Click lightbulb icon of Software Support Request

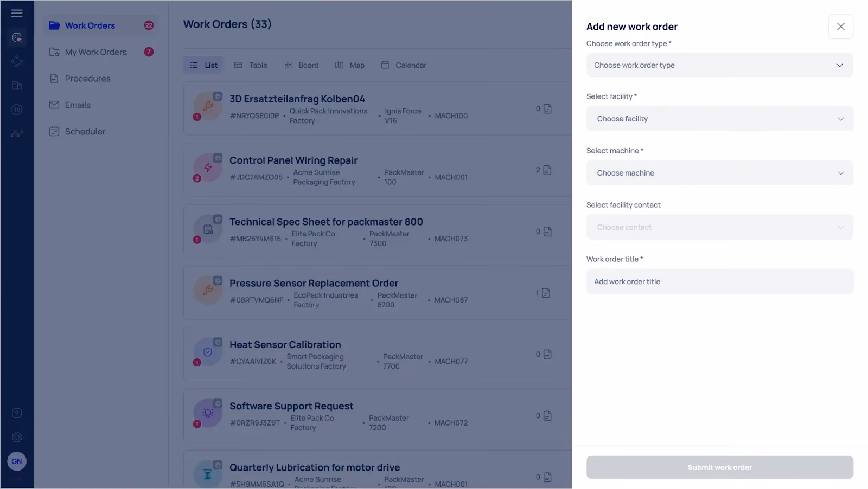tap(208, 413)
